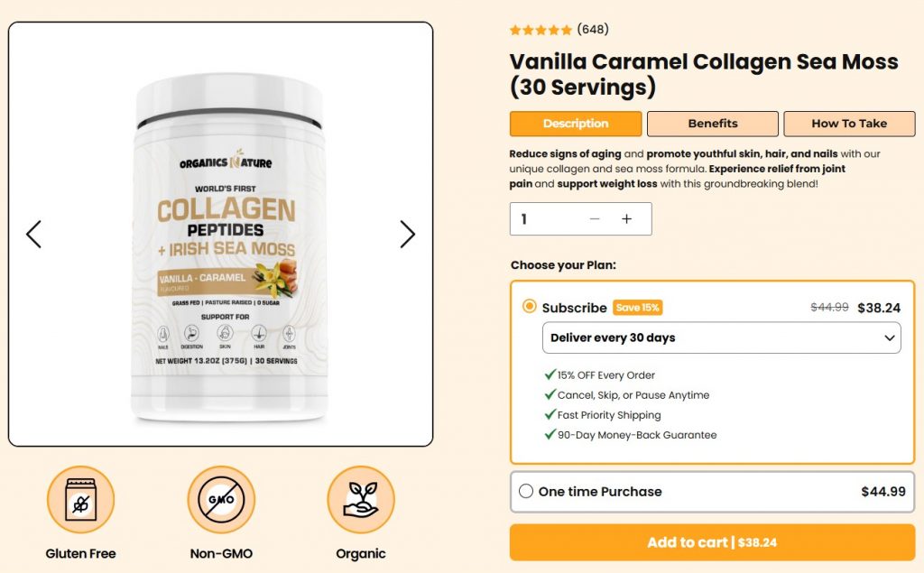The height and width of the screenshot is (573, 924).
Task: Click the Non-GMO badge icon
Action: pyautogui.click(x=221, y=499)
